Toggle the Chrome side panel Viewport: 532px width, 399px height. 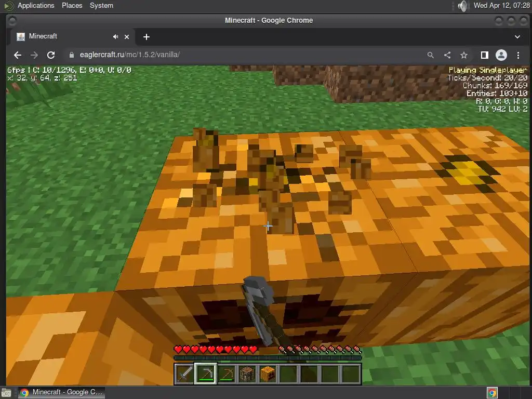click(x=485, y=55)
